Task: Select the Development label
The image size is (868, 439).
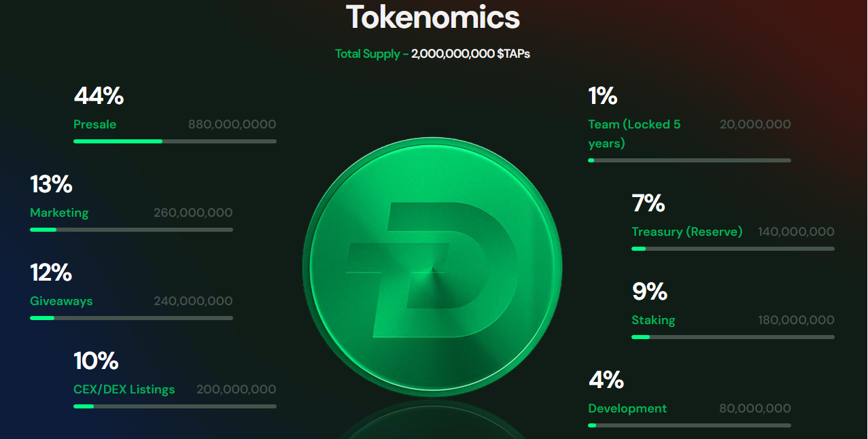Action: point(627,408)
